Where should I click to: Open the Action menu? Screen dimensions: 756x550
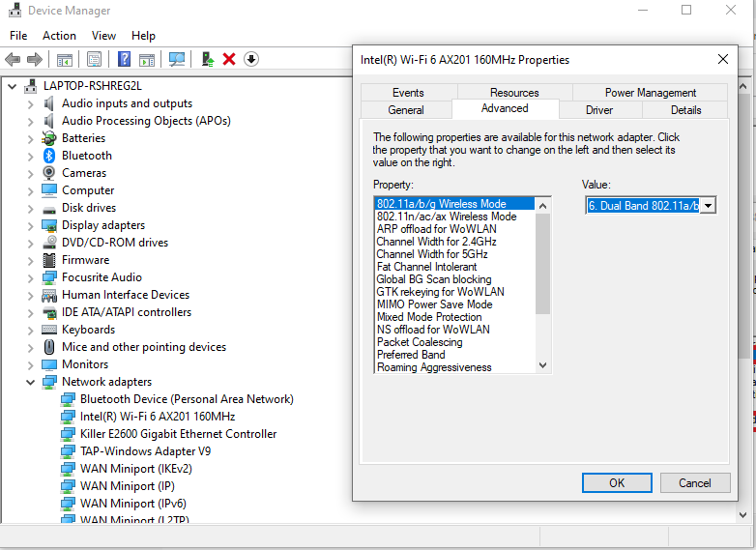click(x=59, y=36)
